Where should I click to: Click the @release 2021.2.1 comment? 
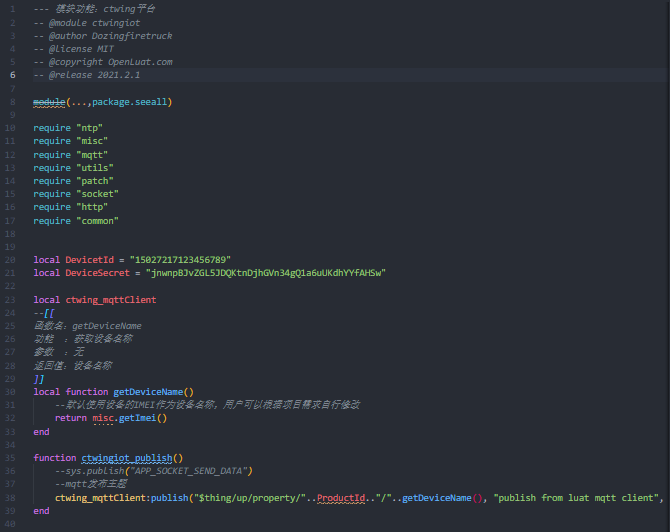(x=87, y=75)
